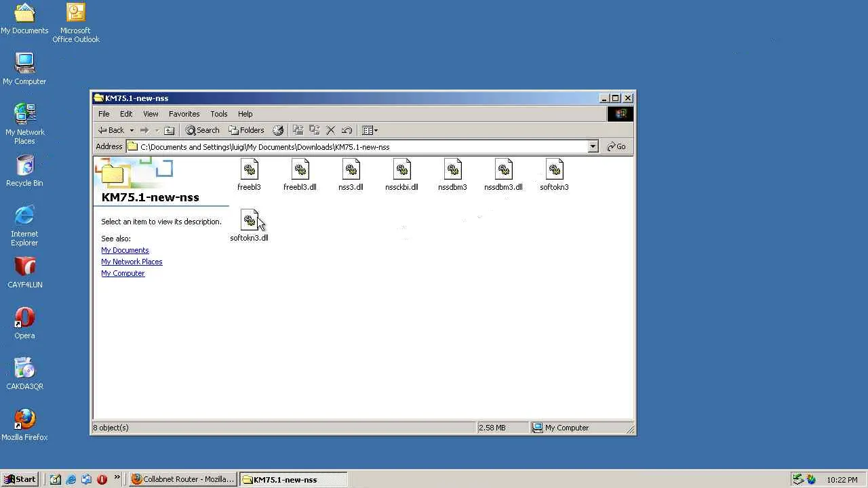868x488 pixels.
Task: Click the Start button
Action: tap(20, 479)
